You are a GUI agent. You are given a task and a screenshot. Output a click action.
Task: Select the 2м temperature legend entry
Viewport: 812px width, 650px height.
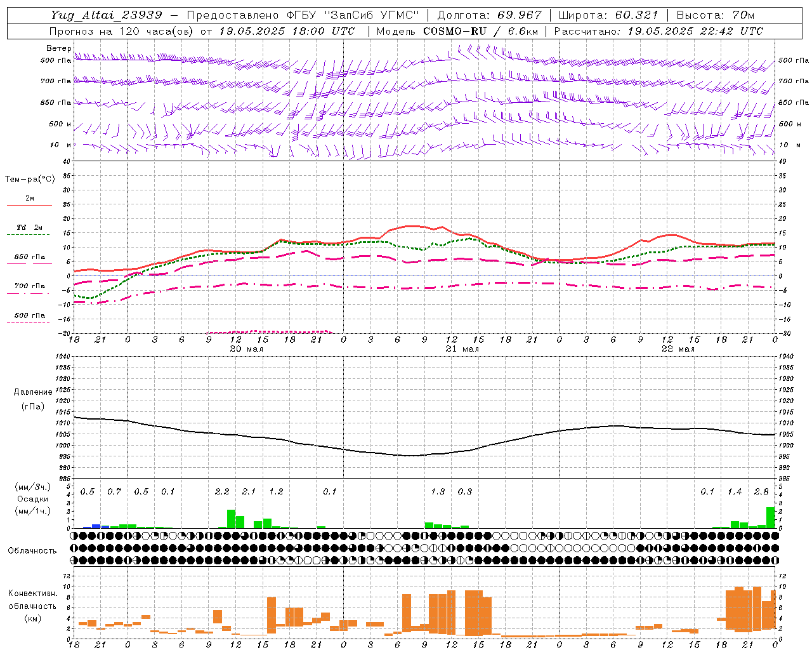pos(29,199)
